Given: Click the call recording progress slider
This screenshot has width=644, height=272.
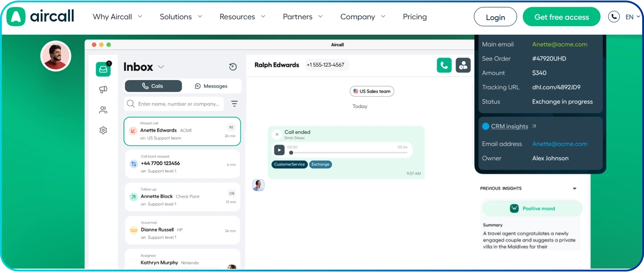Looking at the screenshot, I should pyautogui.click(x=348, y=153).
